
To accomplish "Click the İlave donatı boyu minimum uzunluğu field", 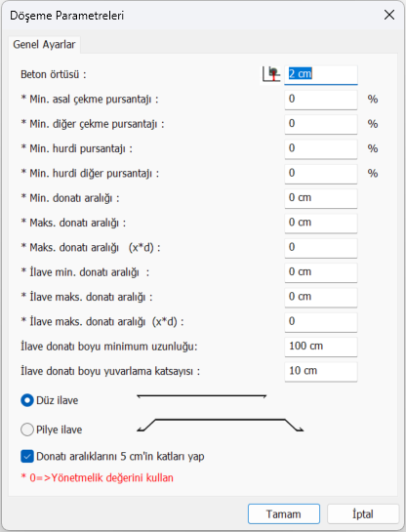I will click(x=321, y=347).
